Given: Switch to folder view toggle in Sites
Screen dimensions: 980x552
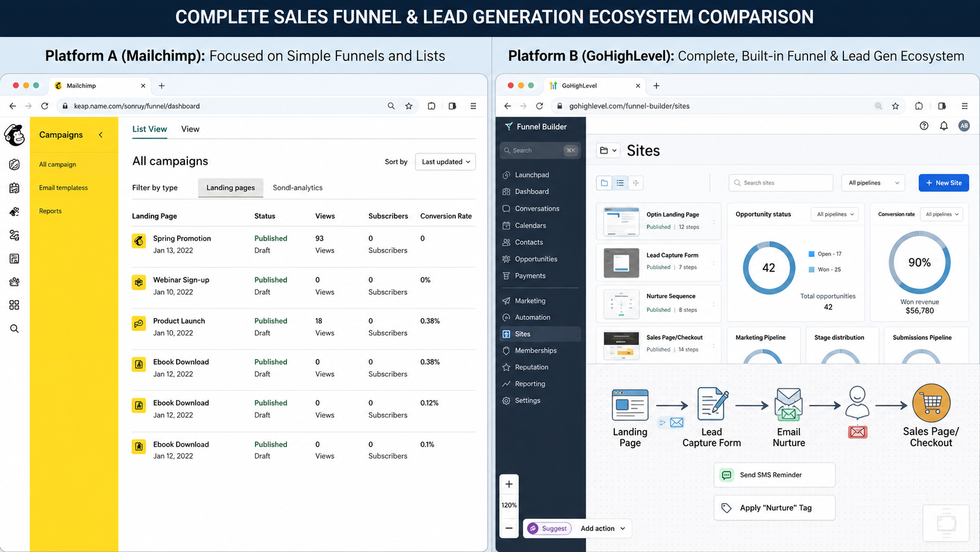Looking at the screenshot, I should click(604, 183).
